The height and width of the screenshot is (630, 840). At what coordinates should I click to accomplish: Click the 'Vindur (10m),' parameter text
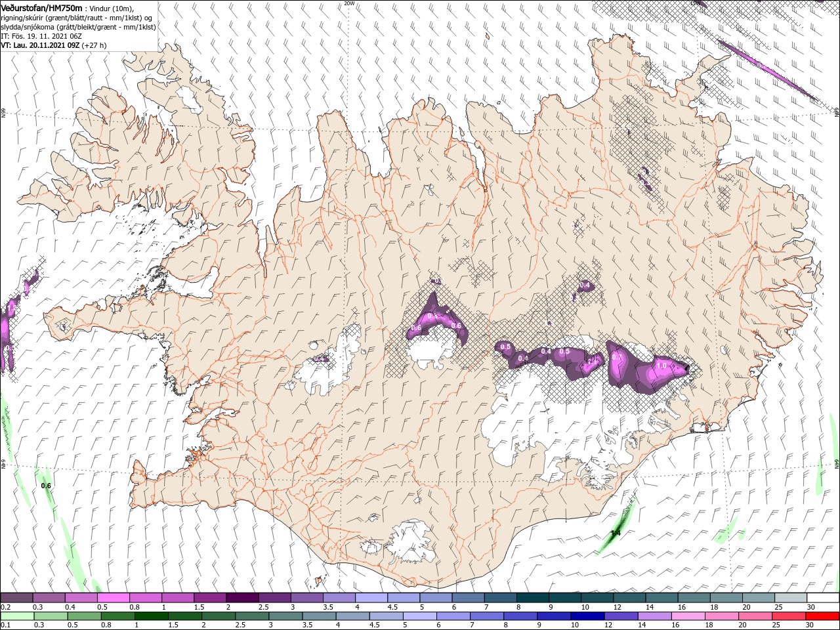111,9
